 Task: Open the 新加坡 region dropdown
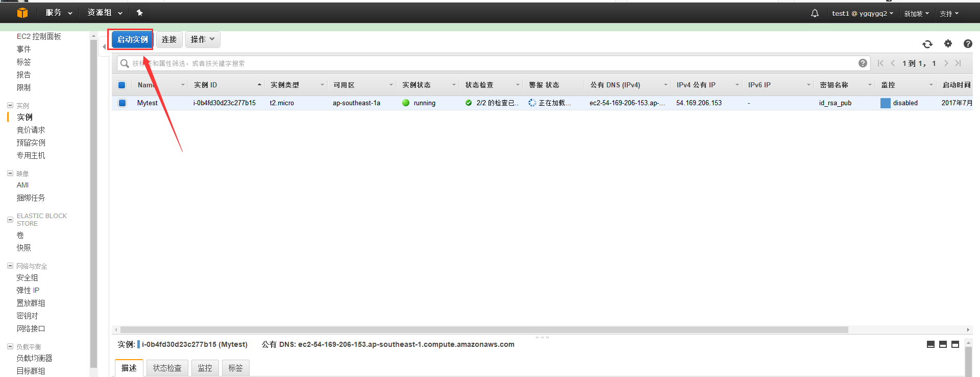click(x=916, y=14)
